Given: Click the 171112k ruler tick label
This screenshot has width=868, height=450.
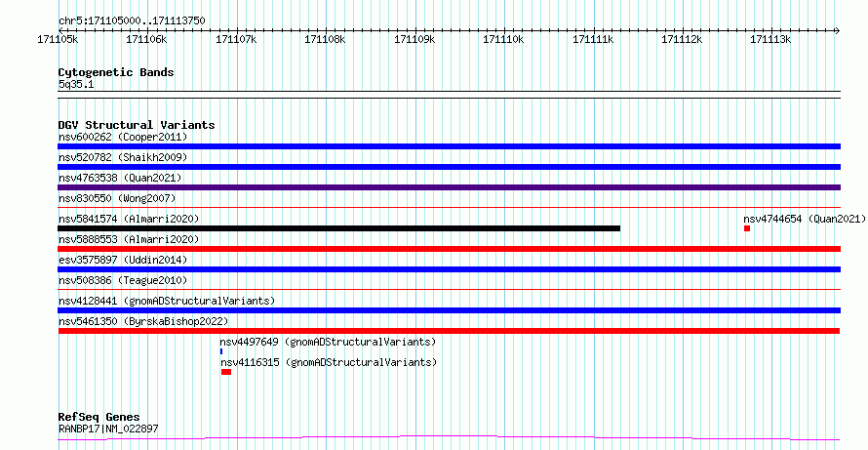Looking at the screenshot, I should coord(682,39).
